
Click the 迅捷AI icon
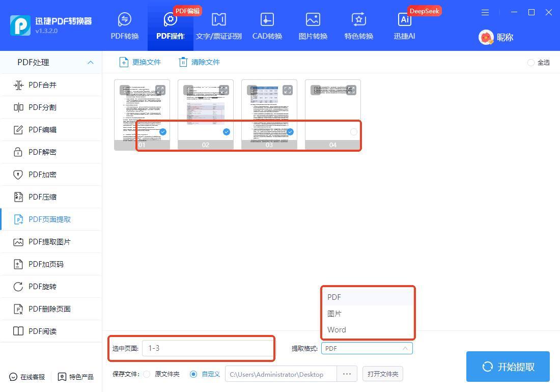(x=404, y=20)
